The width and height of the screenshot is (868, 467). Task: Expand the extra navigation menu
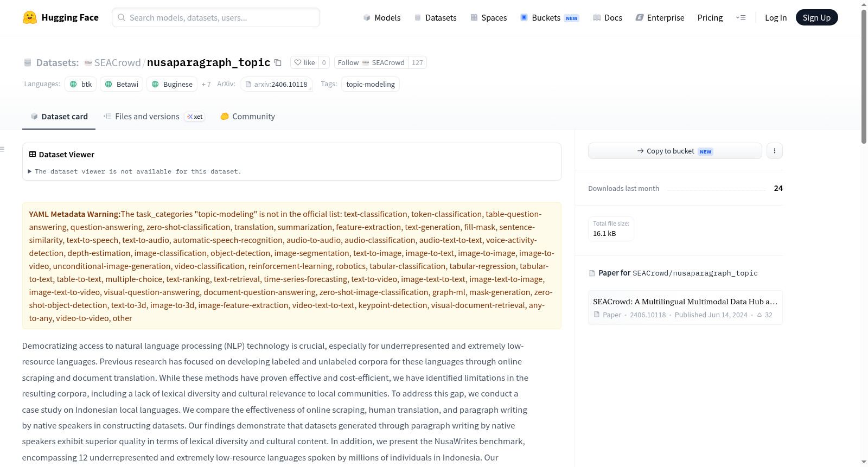(x=741, y=17)
